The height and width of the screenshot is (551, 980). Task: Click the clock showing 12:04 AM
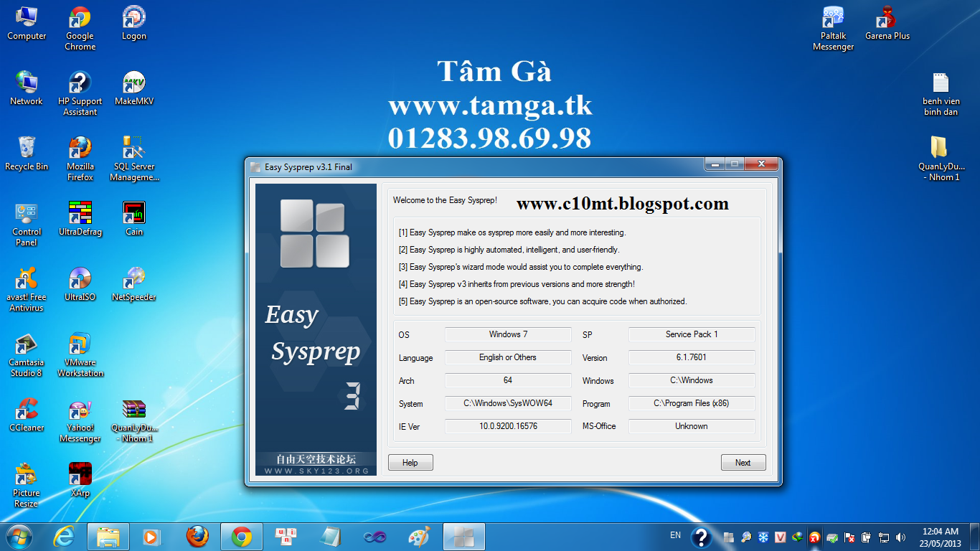(x=940, y=537)
